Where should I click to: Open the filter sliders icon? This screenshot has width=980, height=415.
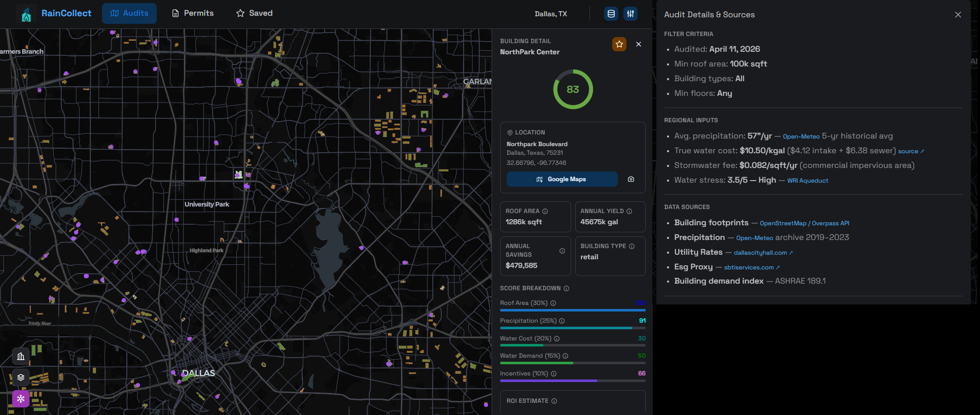pyautogui.click(x=631, y=14)
